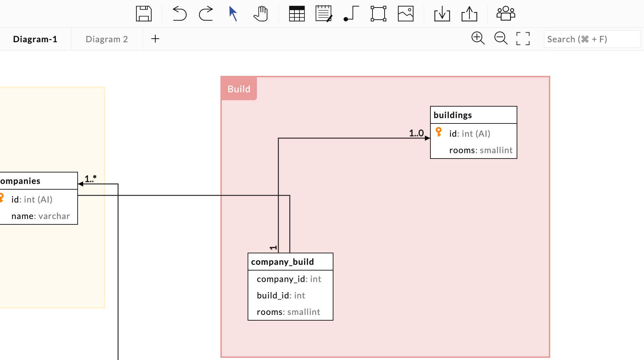
Task: Create a new diagram with the plus button
Action: 155,39
